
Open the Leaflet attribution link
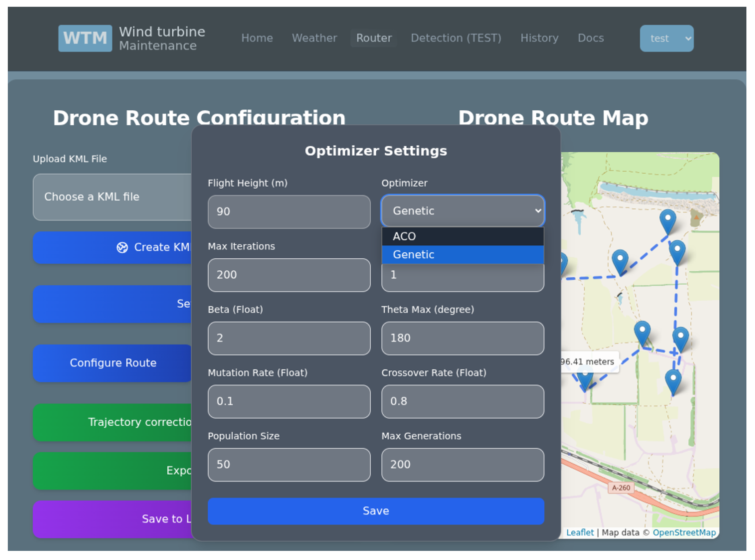581,533
